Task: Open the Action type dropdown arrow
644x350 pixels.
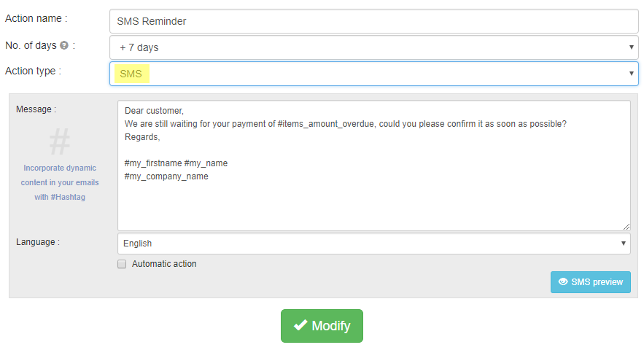Action: click(x=631, y=74)
